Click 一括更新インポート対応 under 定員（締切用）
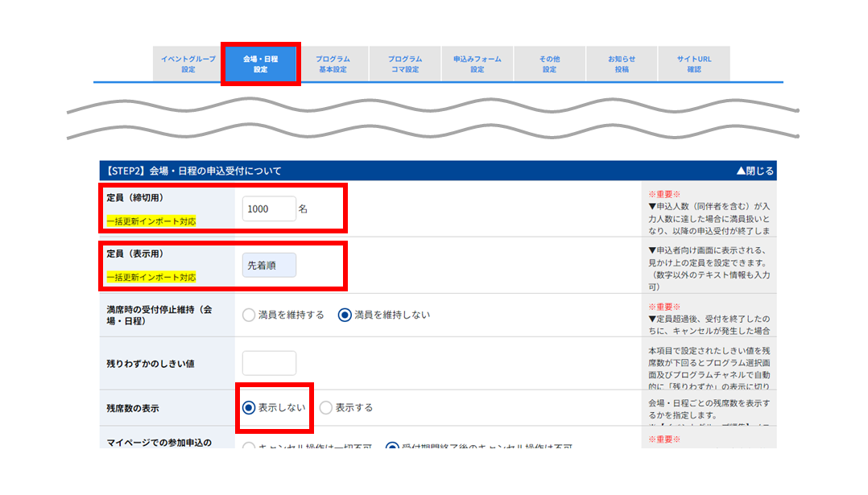This screenshot has width=868, height=495. coord(151,221)
